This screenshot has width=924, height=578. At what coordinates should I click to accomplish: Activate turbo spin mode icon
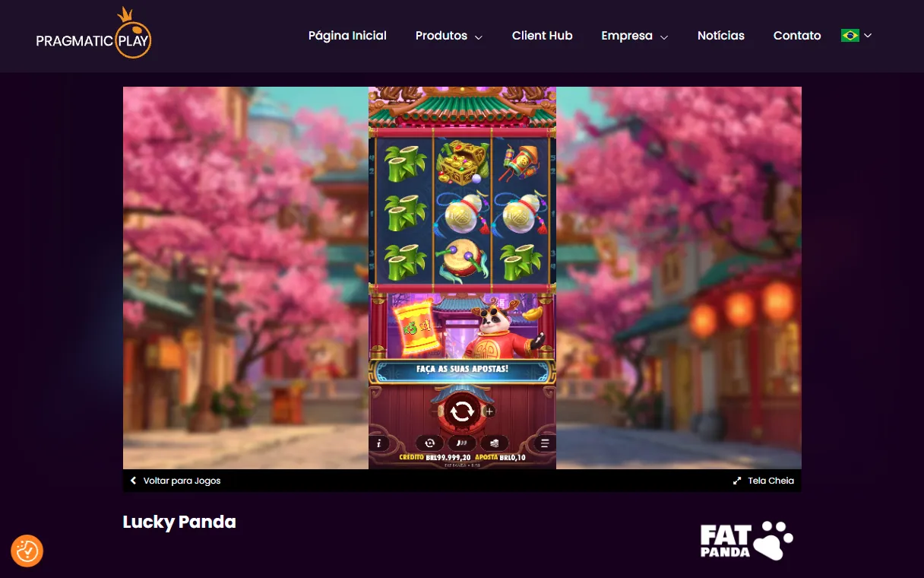tap(460, 443)
